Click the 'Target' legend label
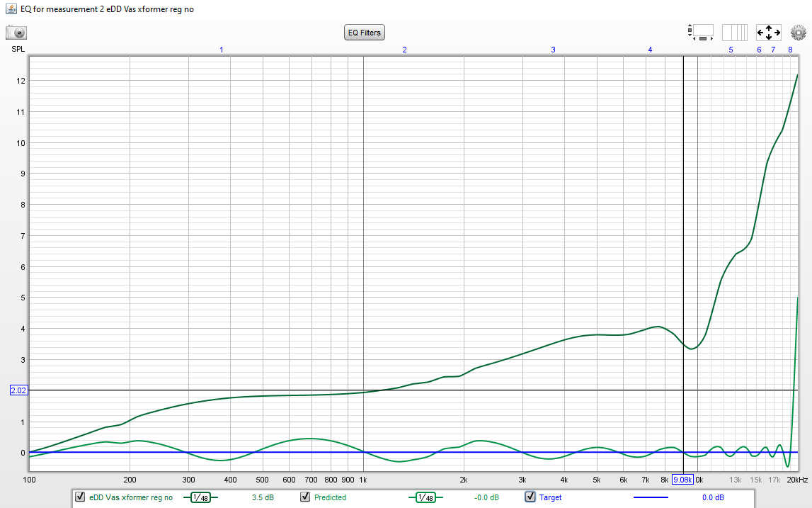The width and height of the screenshot is (812, 508). point(550,497)
